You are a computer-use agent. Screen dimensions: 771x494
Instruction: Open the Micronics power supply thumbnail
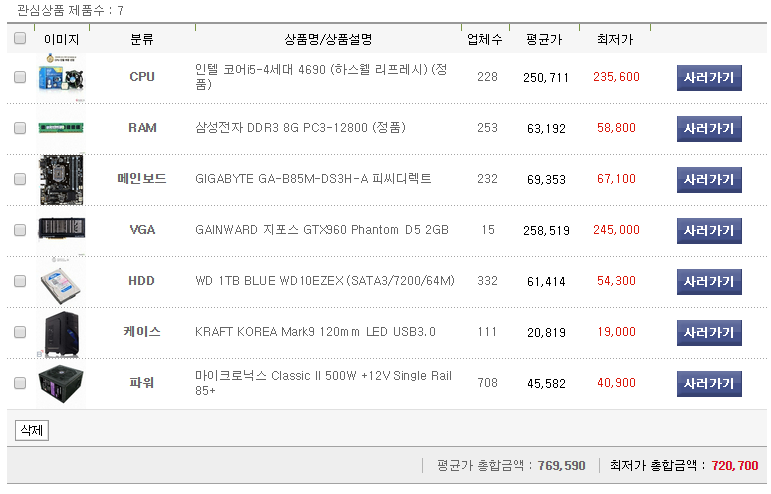pos(61,383)
